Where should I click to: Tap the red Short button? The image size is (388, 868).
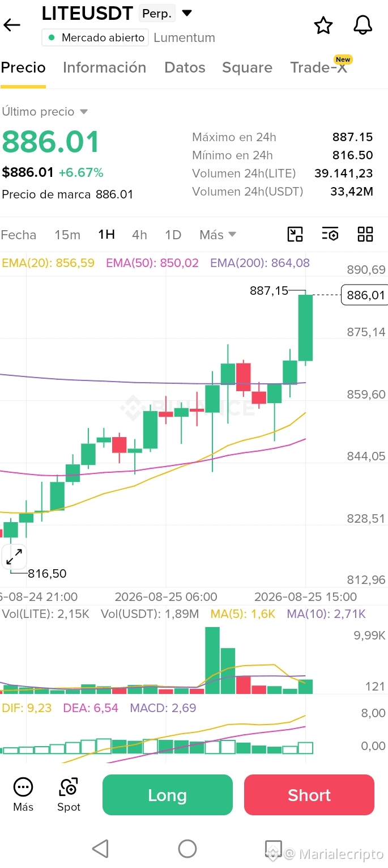[x=309, y=795]
